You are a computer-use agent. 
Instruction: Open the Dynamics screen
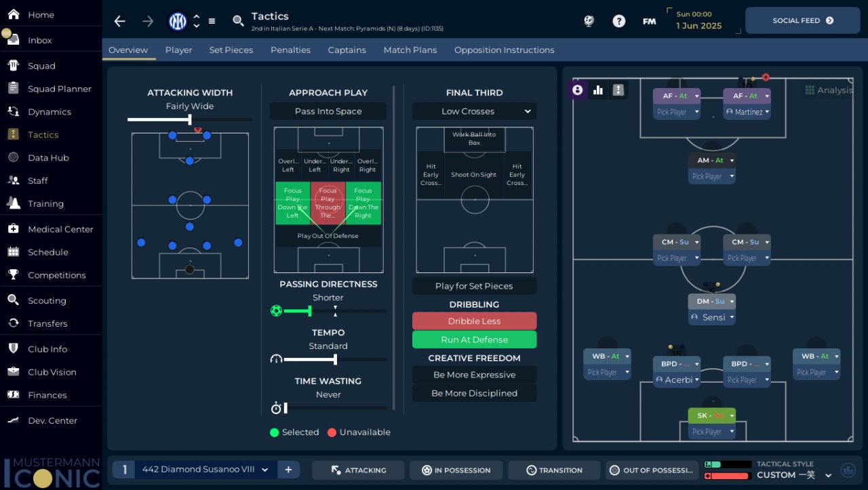coord(49,112)
